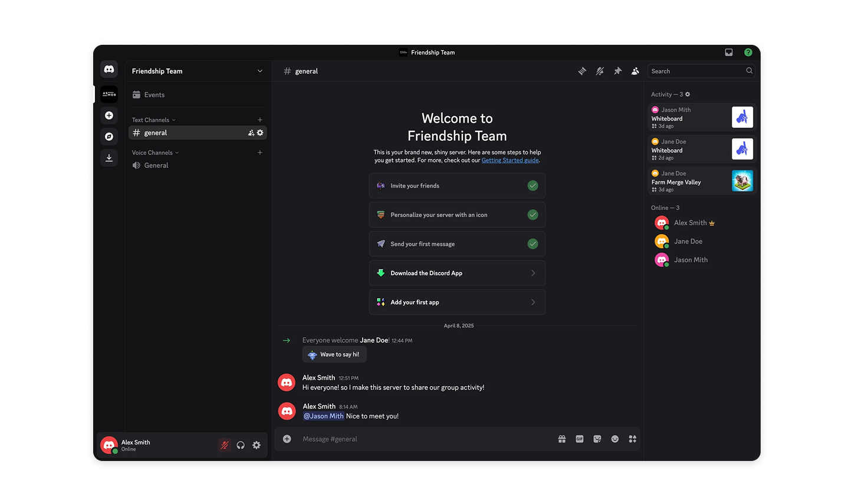
Task: Open Jason Mith Whiteboard activity card
Action: click(x=702, y=117)
